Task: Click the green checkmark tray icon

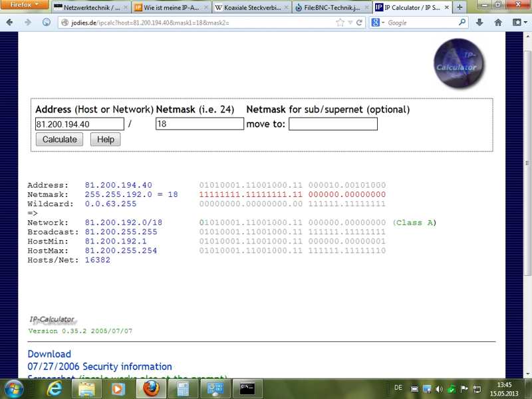Action: pyautogui.click(x=452, y=389)
